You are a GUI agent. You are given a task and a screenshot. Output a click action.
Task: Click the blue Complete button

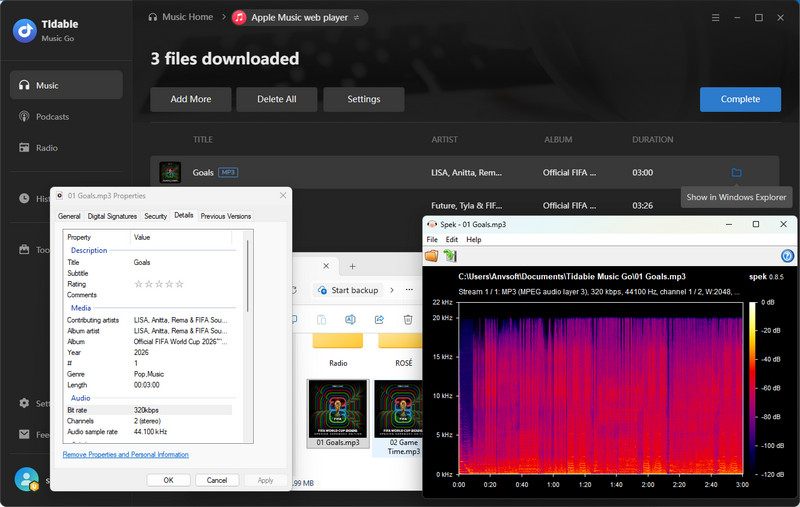(740, 99)
